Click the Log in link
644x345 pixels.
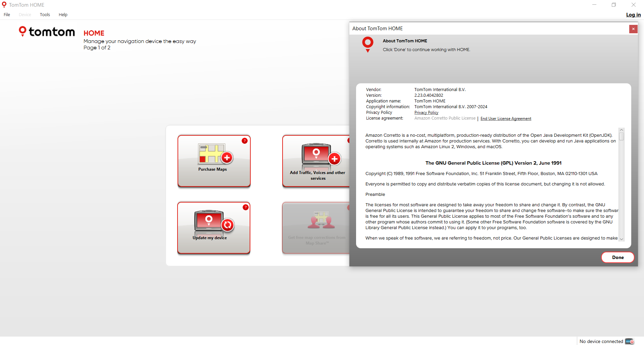[x=633, y=15]
